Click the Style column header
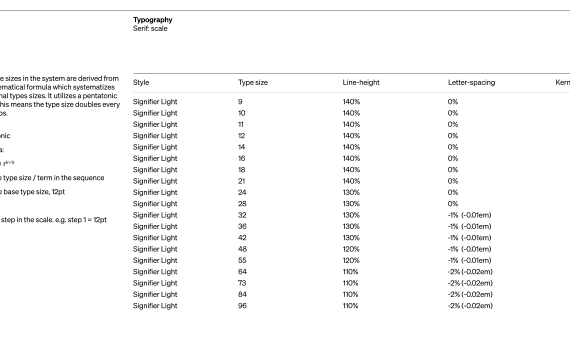 (141, 83)
